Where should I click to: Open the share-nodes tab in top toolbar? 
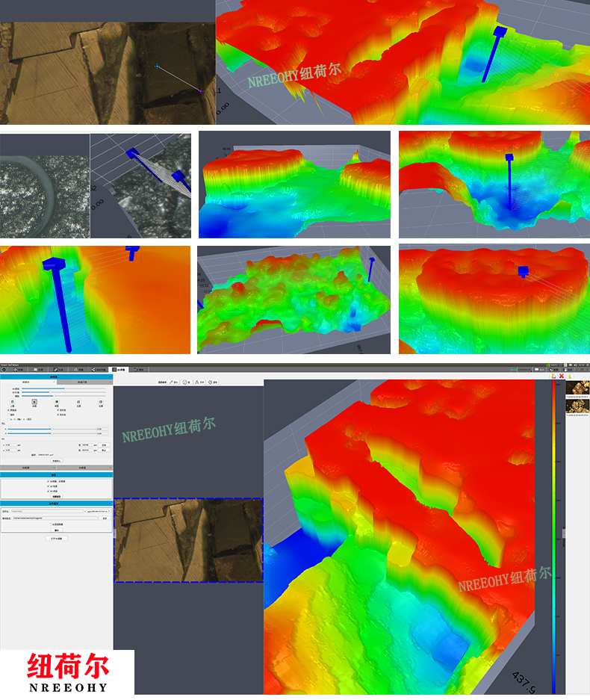98,370
